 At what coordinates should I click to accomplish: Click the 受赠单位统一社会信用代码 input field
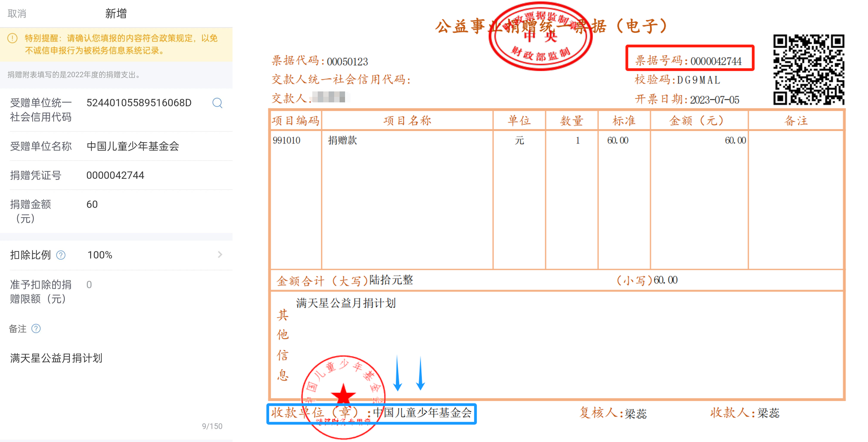[x=139, y=103]
